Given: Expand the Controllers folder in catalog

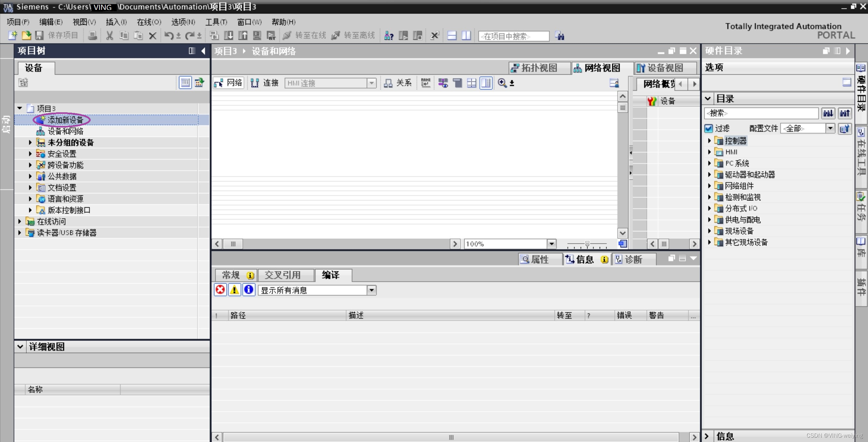Looking at the screenshot, I should click(x=709, y=140).
